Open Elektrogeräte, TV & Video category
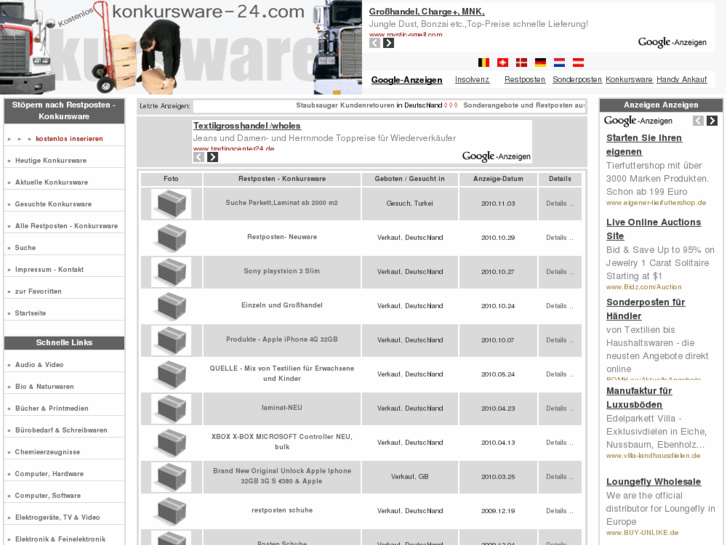Viewport: 727px width, 545px height. tap(57, 517)
